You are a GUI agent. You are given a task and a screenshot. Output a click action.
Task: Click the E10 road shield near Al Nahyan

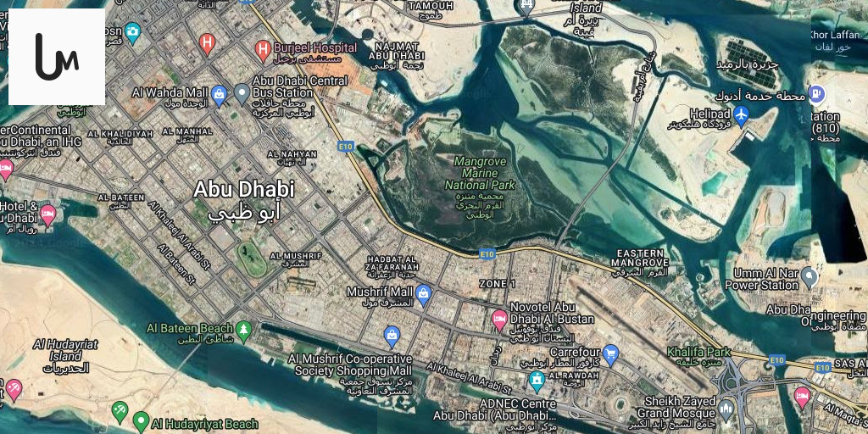point(346,146)
